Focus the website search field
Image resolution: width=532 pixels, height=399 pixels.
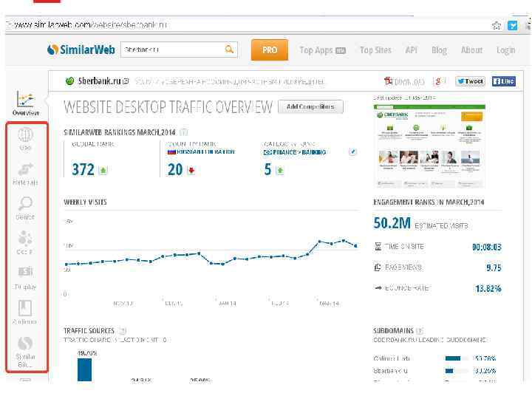[x=179, y=50]
